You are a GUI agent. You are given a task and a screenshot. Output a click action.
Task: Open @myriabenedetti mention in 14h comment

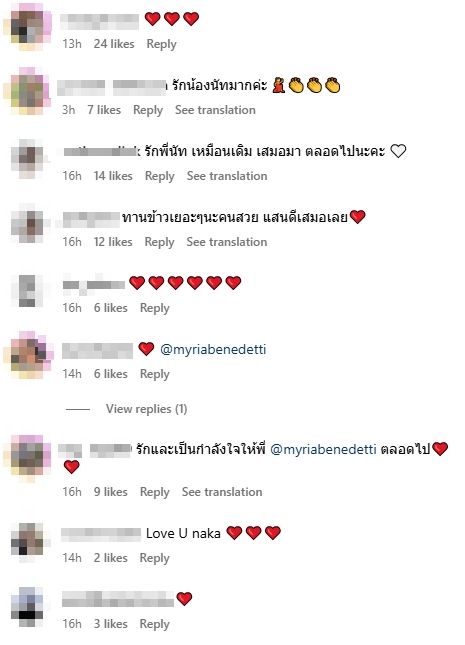point(213,349)
